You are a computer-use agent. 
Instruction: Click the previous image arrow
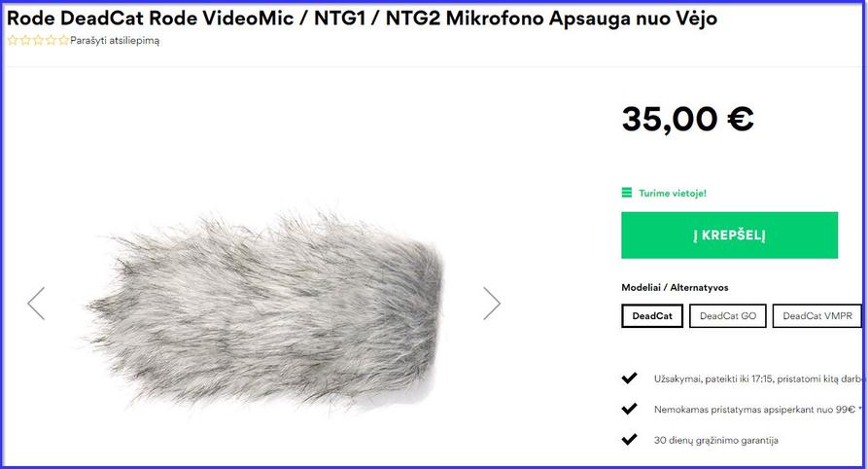point(36,304)
